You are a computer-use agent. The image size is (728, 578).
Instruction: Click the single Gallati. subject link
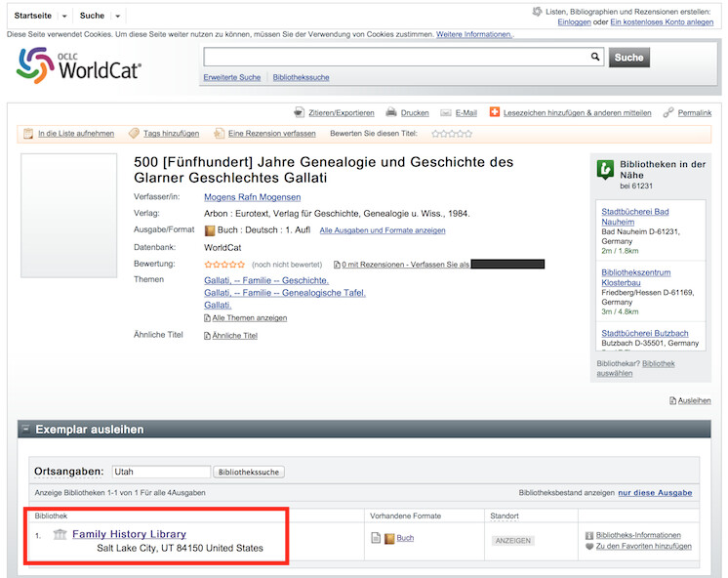tap(218, 306)
